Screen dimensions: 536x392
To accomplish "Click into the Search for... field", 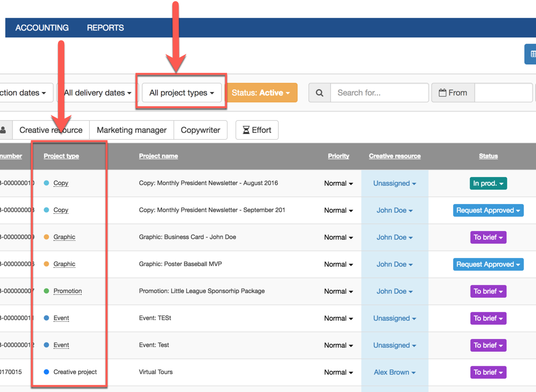I will (379, 93).
